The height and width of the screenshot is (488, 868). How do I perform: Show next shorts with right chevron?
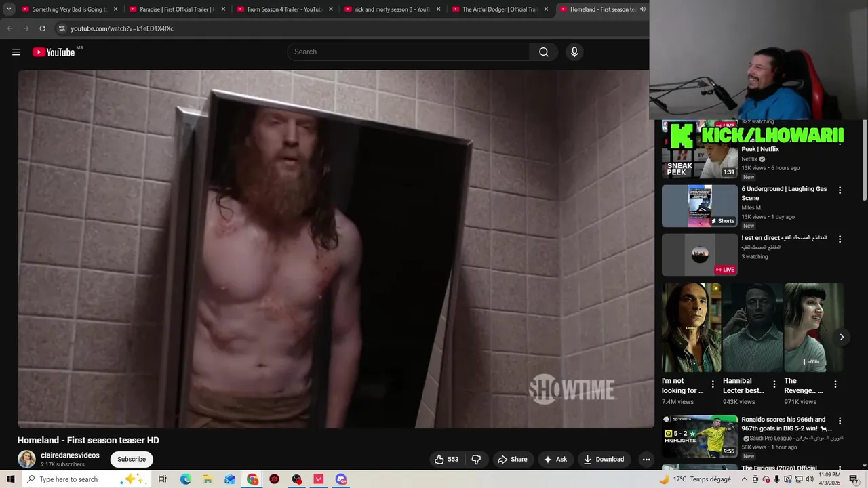pyautogui.click(x=842, y=337)
